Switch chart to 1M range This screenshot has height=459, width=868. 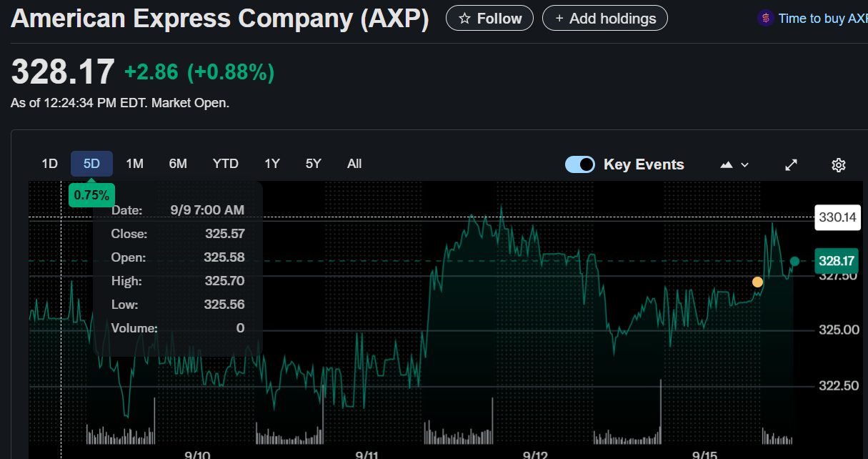click(x=134, y=164)
